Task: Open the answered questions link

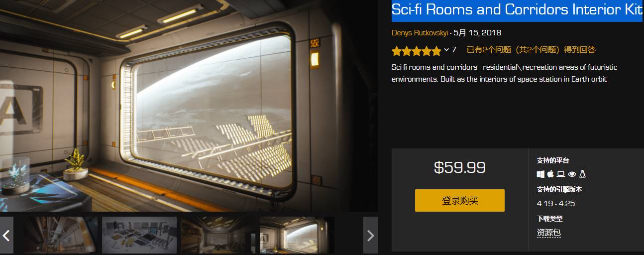Action: tap(531, 50)
